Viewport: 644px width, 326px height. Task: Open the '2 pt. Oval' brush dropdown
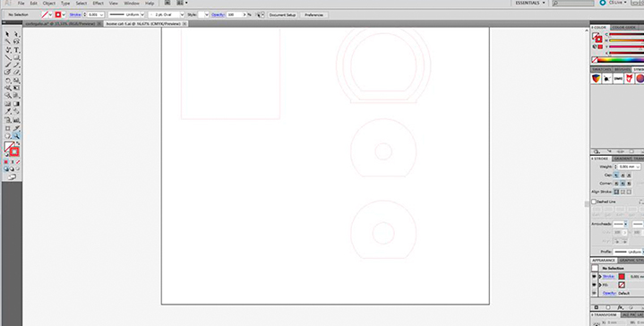pos(182,15)
